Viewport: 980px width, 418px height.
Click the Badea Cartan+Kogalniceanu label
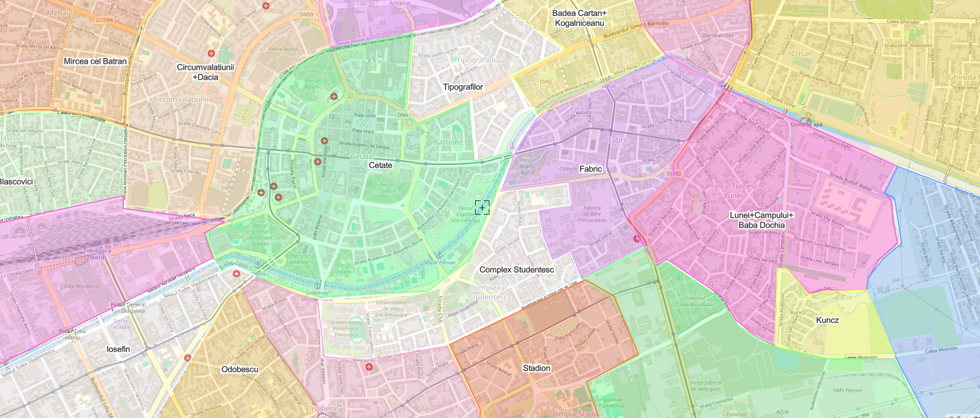coord(579,18)
